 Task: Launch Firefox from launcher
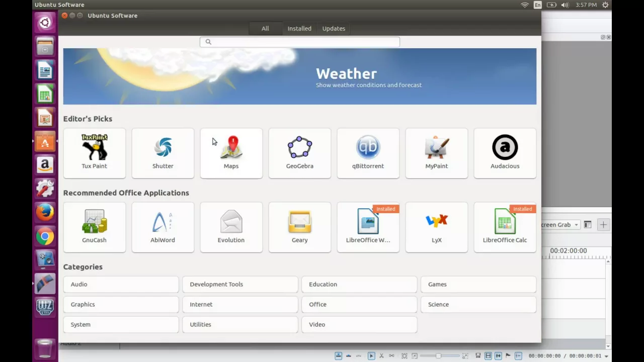point(45,213)
